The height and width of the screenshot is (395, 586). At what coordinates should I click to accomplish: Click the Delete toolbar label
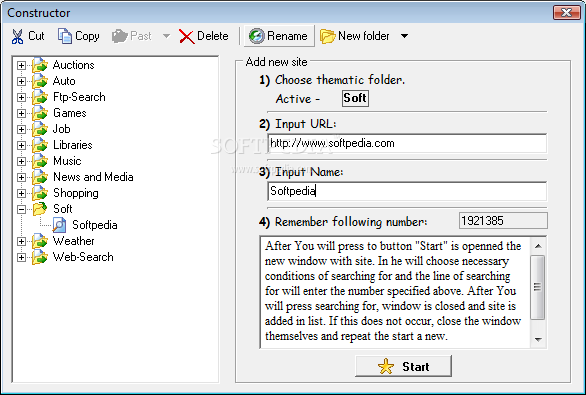tap(212, 36)
